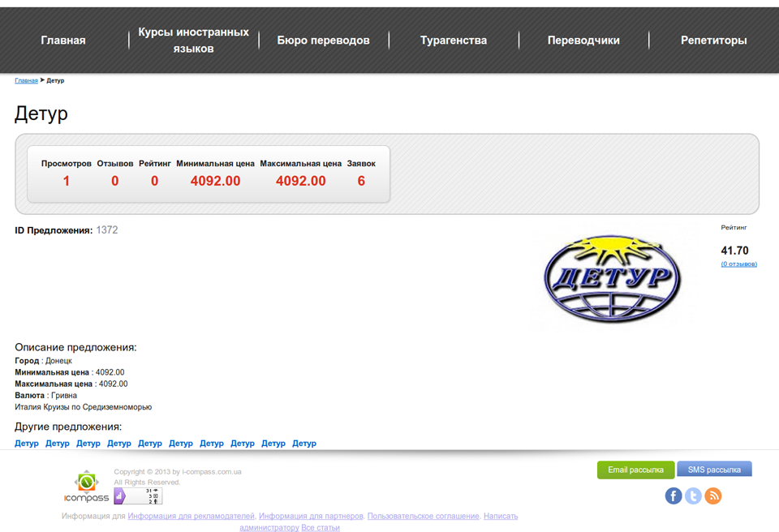Go to Главная in the top menu

point(63,41)
